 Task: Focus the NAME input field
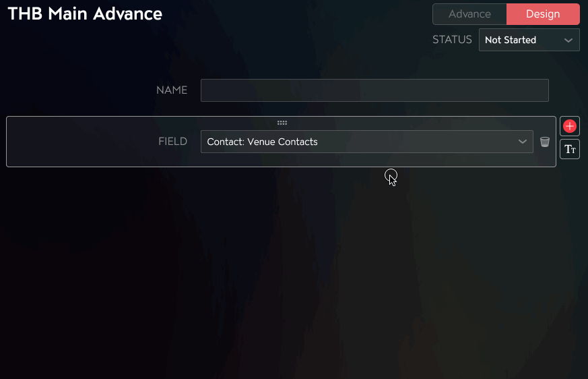pyautogui.click(x=374, y=90)
